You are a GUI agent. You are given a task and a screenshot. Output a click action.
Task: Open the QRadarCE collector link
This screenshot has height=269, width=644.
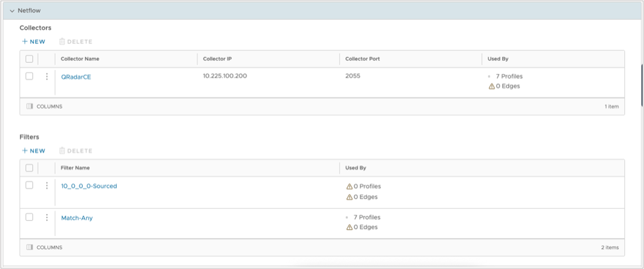76,77
